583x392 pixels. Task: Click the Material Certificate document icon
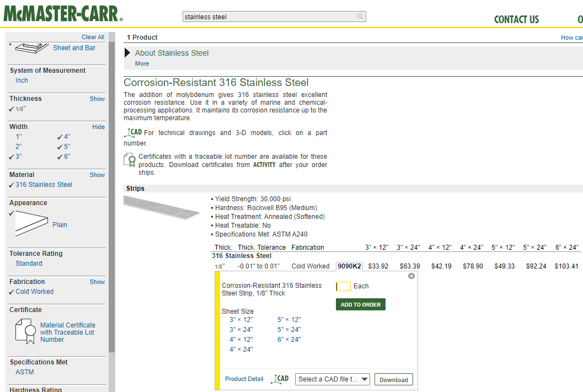[x=25, y=331]
